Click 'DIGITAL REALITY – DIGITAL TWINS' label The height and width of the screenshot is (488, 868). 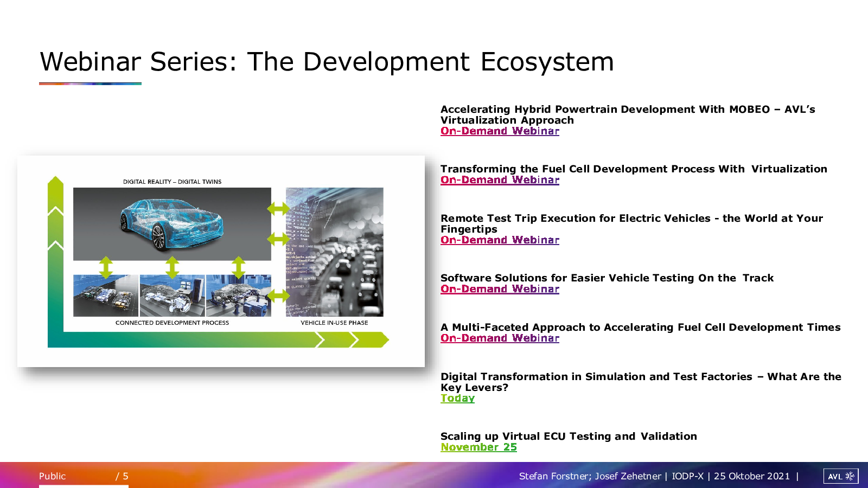pos(172,182)
